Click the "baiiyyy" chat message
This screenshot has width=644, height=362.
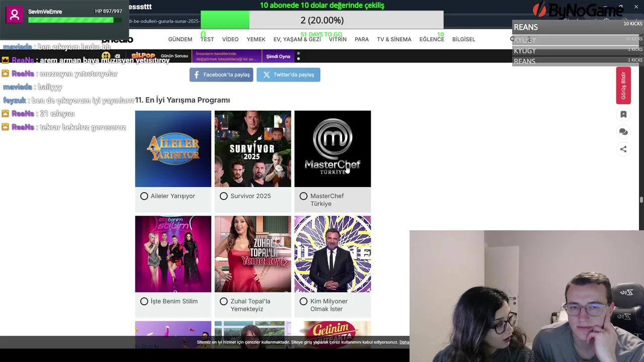click(50, 87)
